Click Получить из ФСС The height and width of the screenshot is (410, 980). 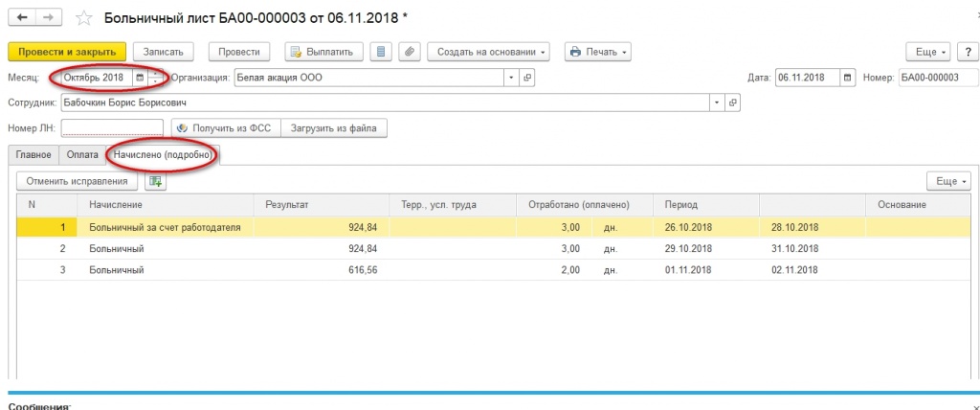click(226, 128)
